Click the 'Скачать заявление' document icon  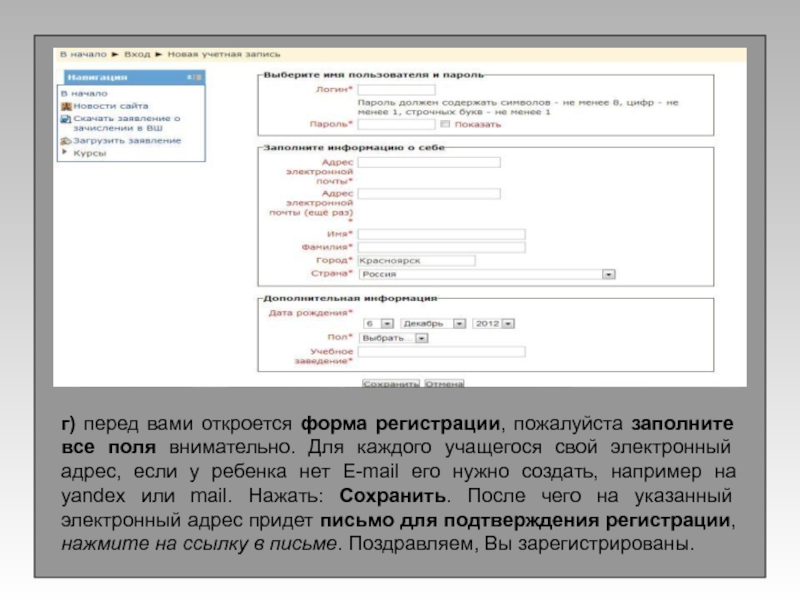pos(66,119)
